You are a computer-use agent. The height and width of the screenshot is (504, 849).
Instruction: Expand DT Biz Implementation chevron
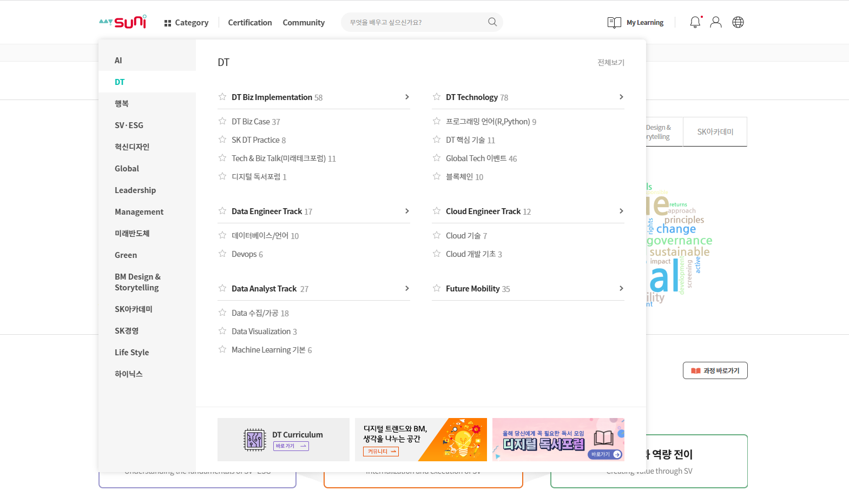pyautogui.click(x=407, y=97)
